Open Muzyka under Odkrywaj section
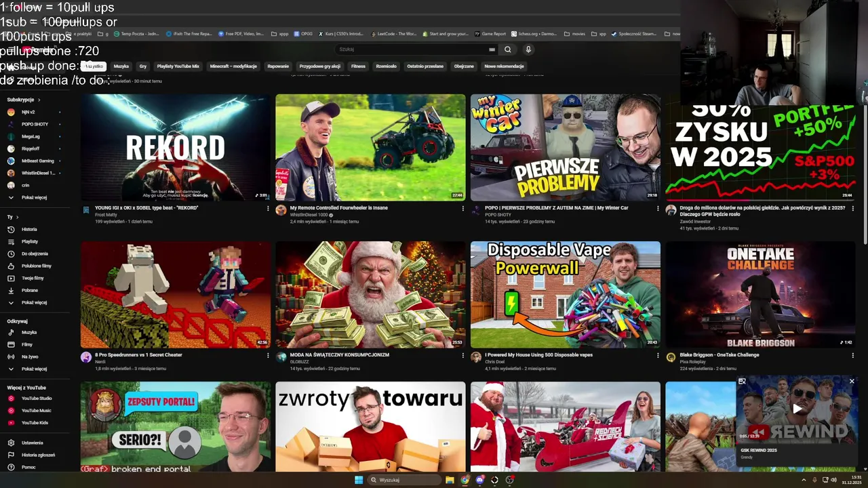Viewport: 868px width, 488px height. [x=29, y=332]
